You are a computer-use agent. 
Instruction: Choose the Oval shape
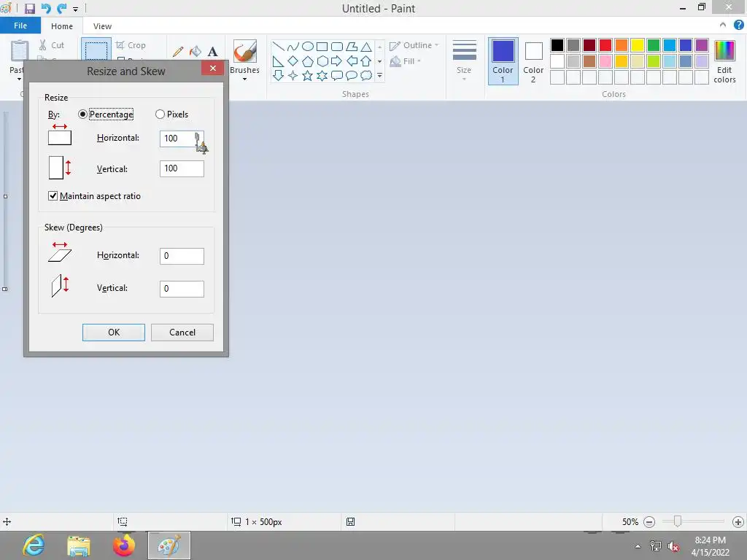click(x=308, y=46)
